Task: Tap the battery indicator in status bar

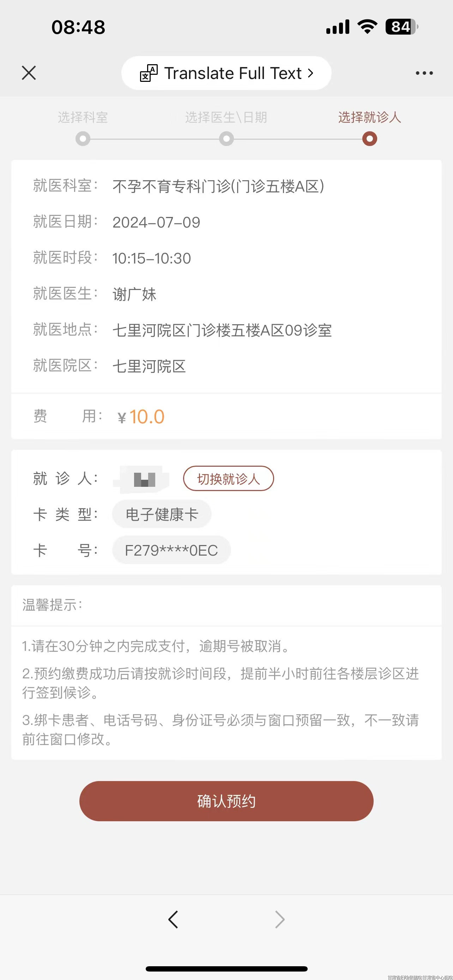Action: [x=402, y=26]
